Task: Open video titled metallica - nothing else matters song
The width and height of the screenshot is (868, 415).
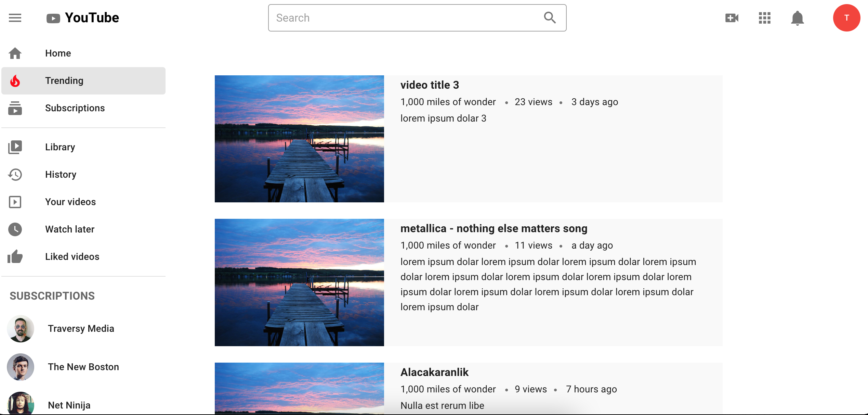Action: 494,228
